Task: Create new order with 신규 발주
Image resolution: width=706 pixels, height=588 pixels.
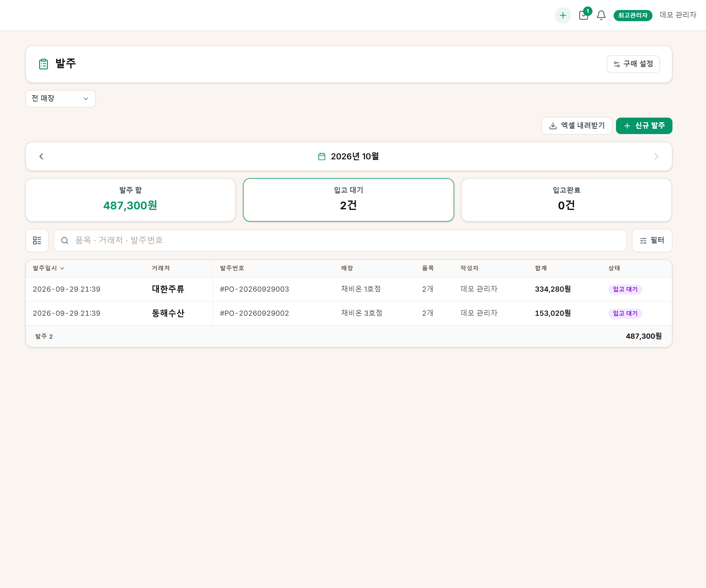Action: [x=644, y=126]
